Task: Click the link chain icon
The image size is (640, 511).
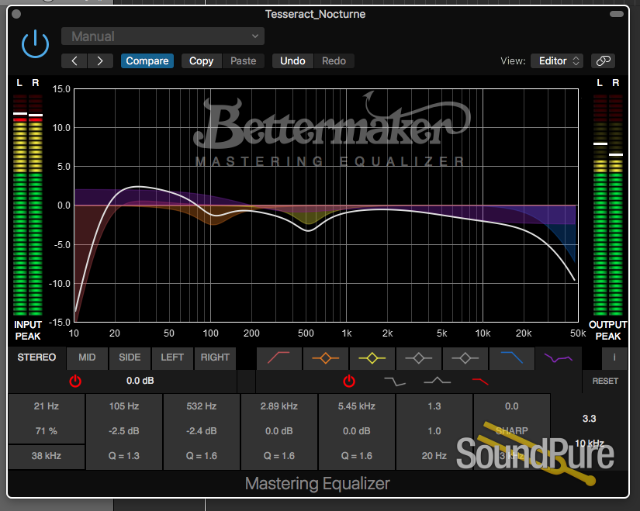Action: (603, 61)
